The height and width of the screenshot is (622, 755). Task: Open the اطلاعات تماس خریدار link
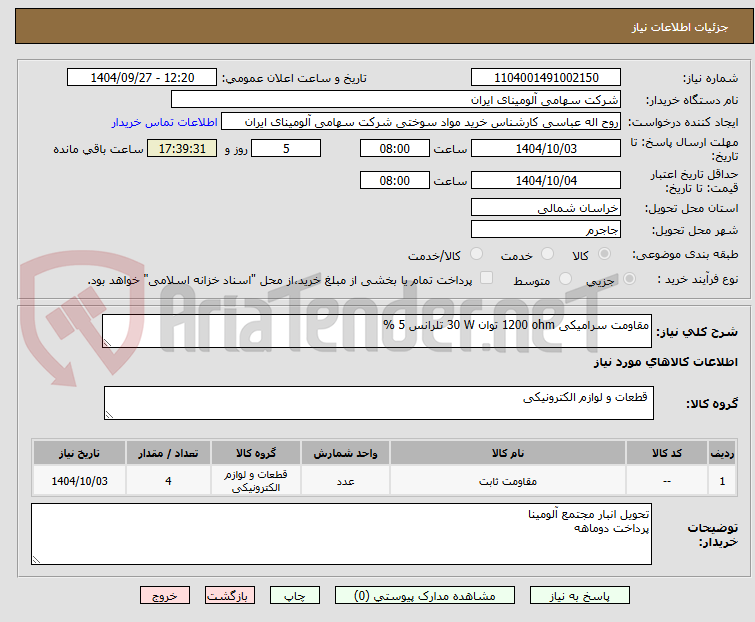[x=165, y=122]
